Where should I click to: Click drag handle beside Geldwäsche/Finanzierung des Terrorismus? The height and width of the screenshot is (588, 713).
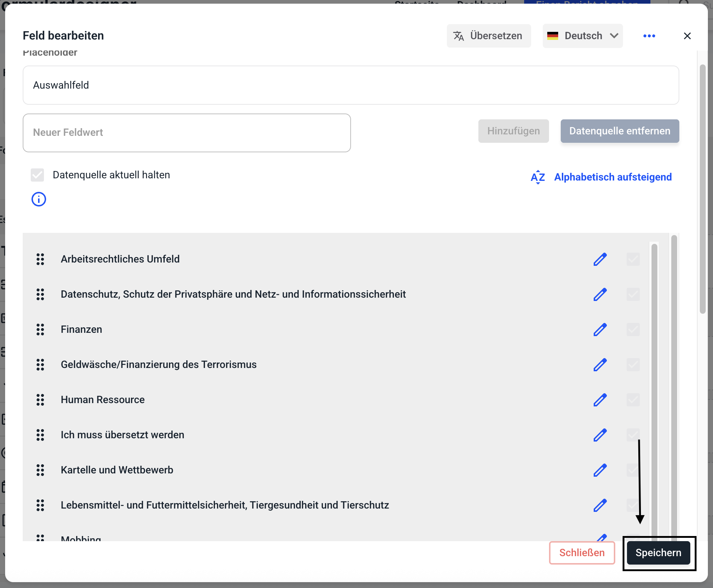[40, 365]
